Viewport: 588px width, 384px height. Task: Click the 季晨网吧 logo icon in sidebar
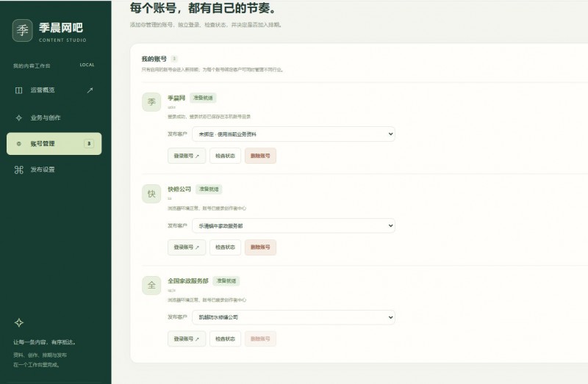pyautogui.click(x=22, y=30)
